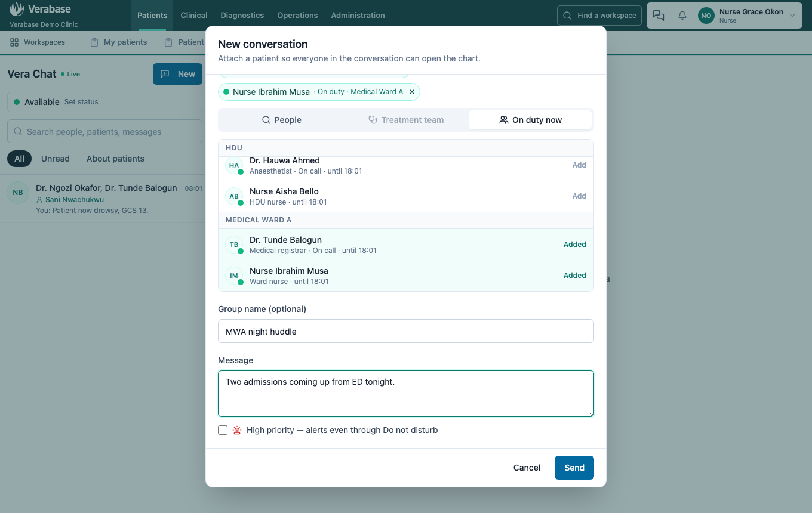Select the All chat filter

point(19,159)
